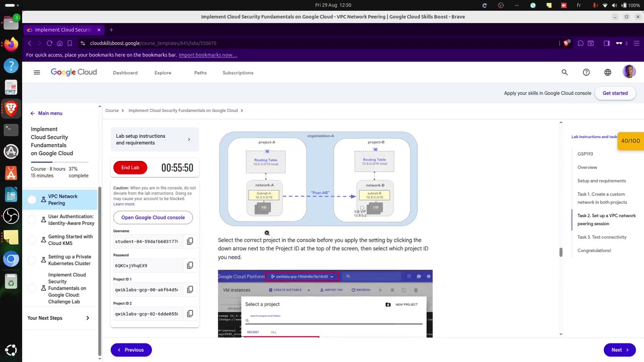
Task: Click the browser address bar URL
Action: (x=153, y=43)
